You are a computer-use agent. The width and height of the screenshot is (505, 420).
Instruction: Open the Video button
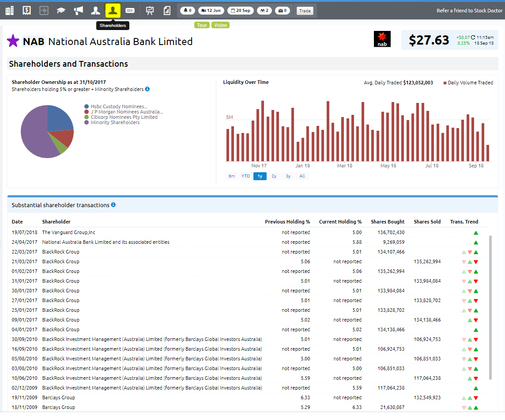[x=221, y=25]
